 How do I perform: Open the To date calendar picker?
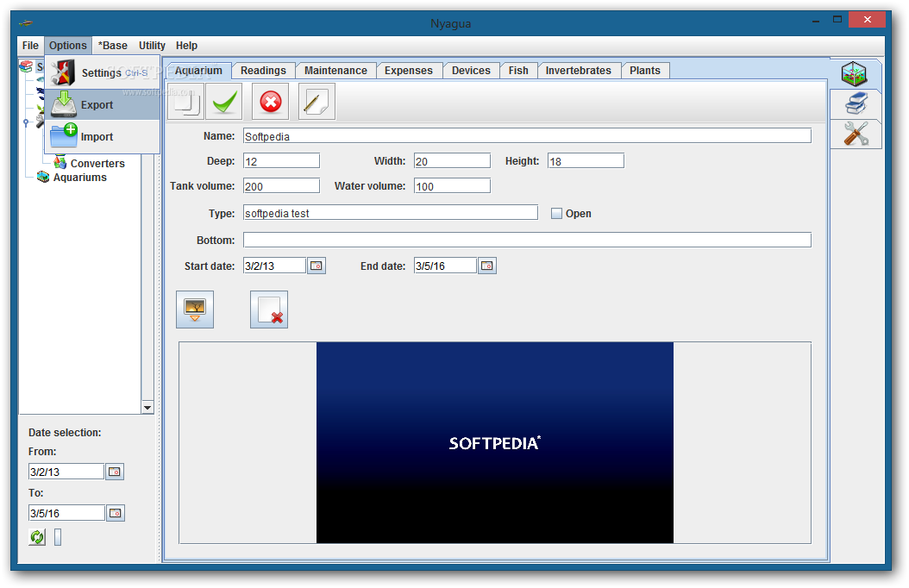pos(116,513)
